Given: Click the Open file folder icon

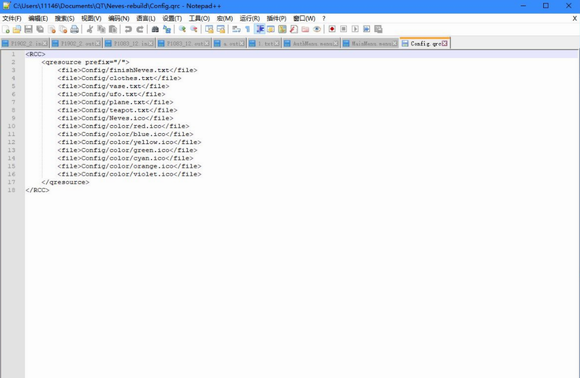Looking at the screenshot, I should click(x=17, y=29).
